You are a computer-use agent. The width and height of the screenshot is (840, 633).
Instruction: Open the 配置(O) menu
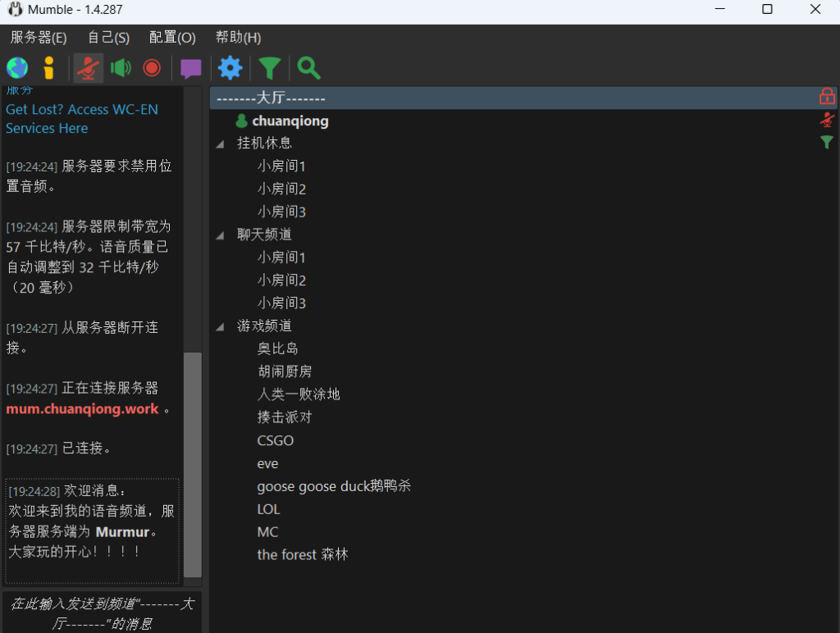[x=172, y=38]
